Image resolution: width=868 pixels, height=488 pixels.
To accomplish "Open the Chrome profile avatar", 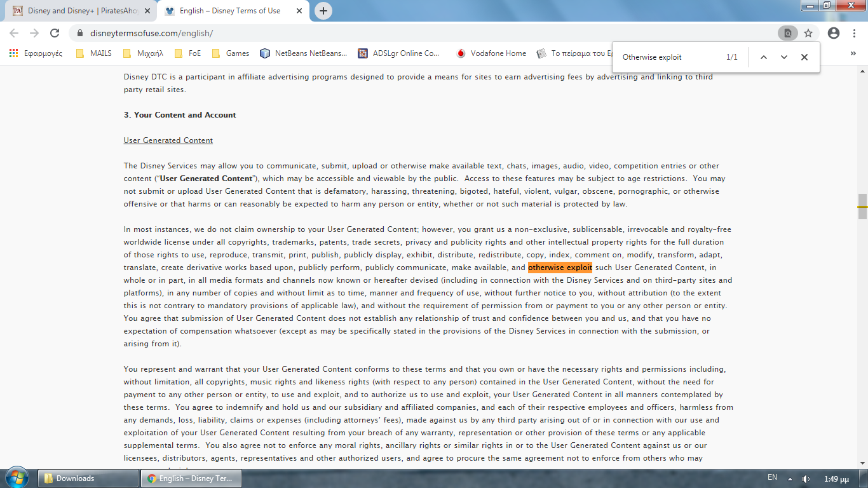I will tap(834, 33).
